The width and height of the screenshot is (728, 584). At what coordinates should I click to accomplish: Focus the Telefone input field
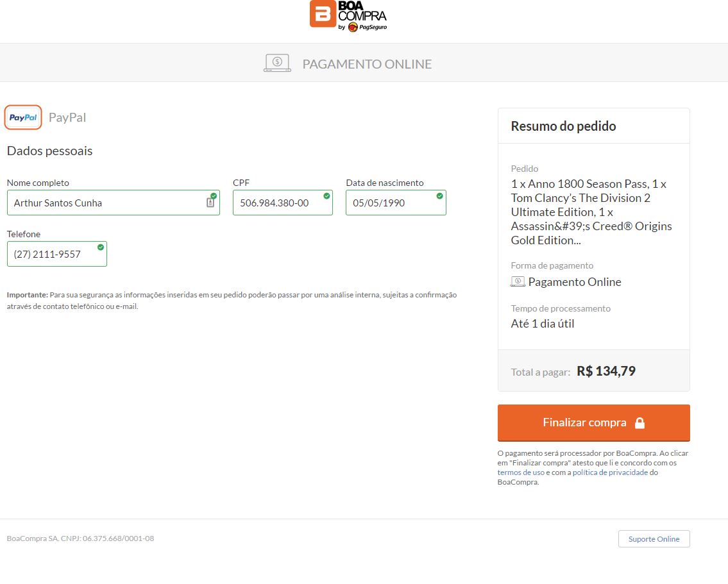point(57,254)
